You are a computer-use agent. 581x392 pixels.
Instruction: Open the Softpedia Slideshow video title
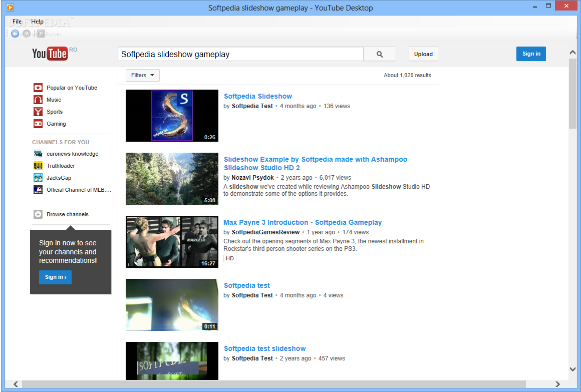tap(258, 96)
